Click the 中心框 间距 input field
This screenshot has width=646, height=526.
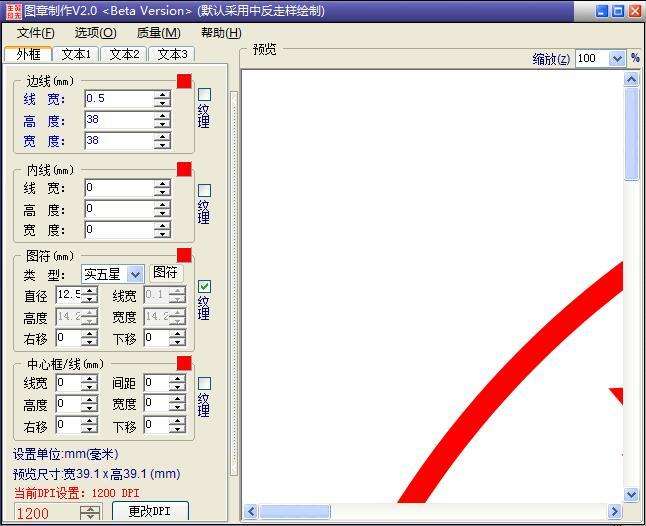tap(157, 383)
